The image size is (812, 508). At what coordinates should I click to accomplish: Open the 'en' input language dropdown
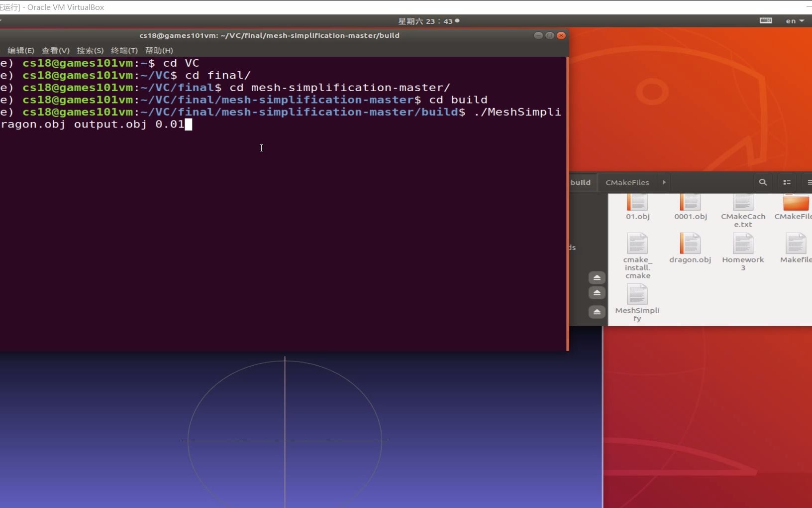pos(795,21)
